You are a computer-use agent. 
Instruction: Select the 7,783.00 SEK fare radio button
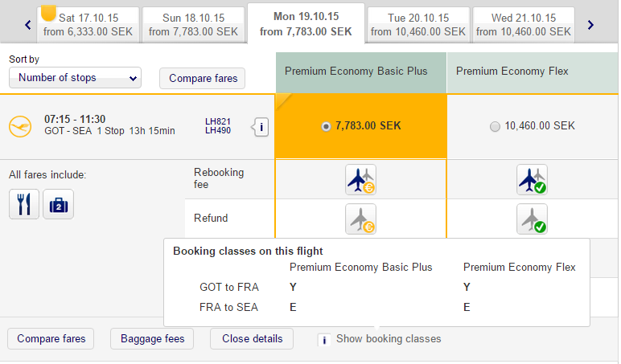[x=326, y=126]
